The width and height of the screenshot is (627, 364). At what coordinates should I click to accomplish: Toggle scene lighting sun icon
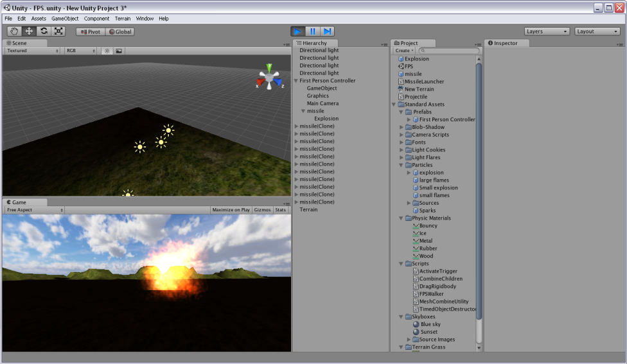(107, 51)
